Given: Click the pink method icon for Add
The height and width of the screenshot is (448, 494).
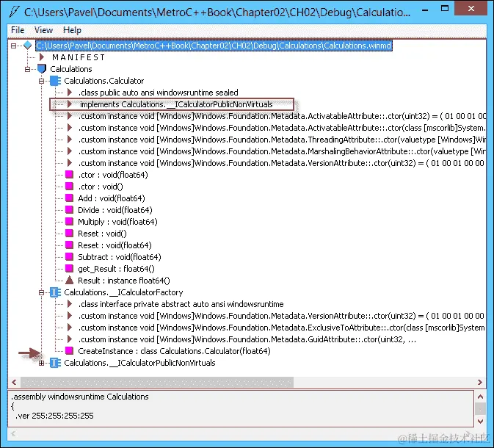Looking at the screenshot, I should (69, 198).
